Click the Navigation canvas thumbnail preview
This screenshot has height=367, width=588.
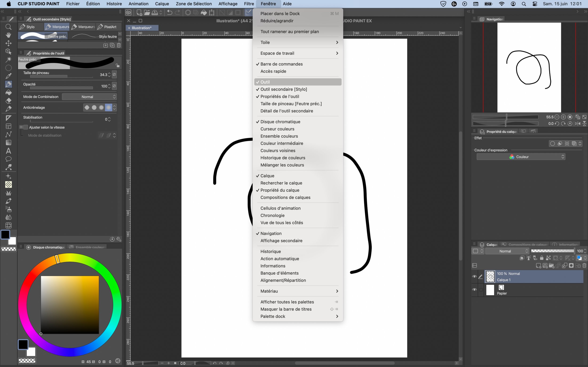tap(529, 67)
